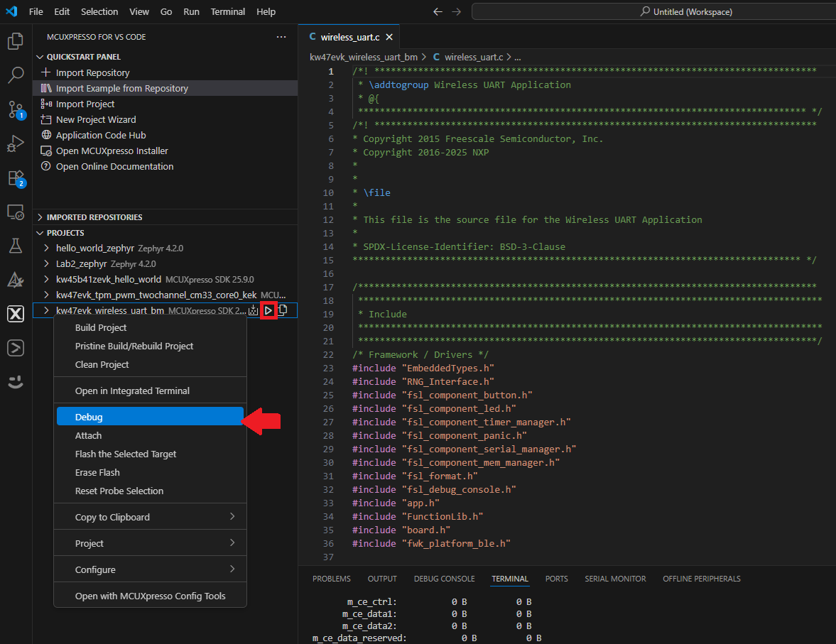Click the back navigation arrow

click(438, 11)
